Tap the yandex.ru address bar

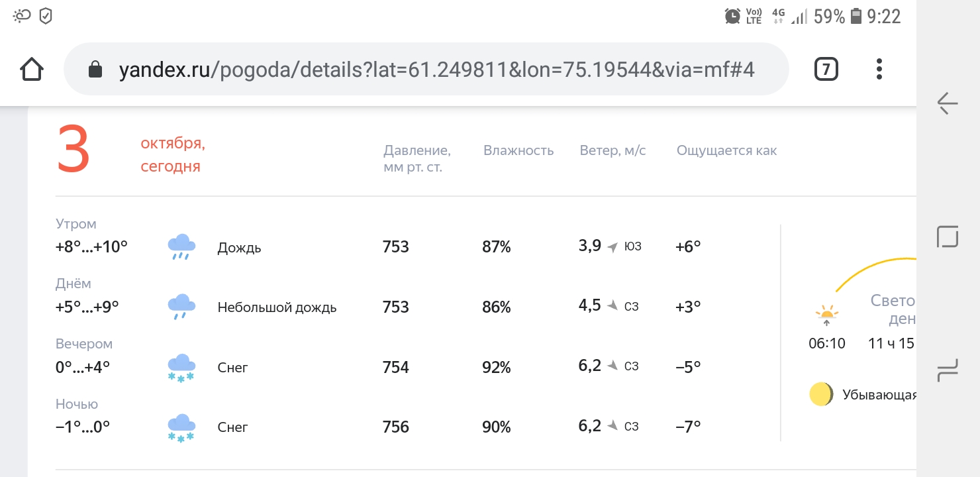pos(436,70)
